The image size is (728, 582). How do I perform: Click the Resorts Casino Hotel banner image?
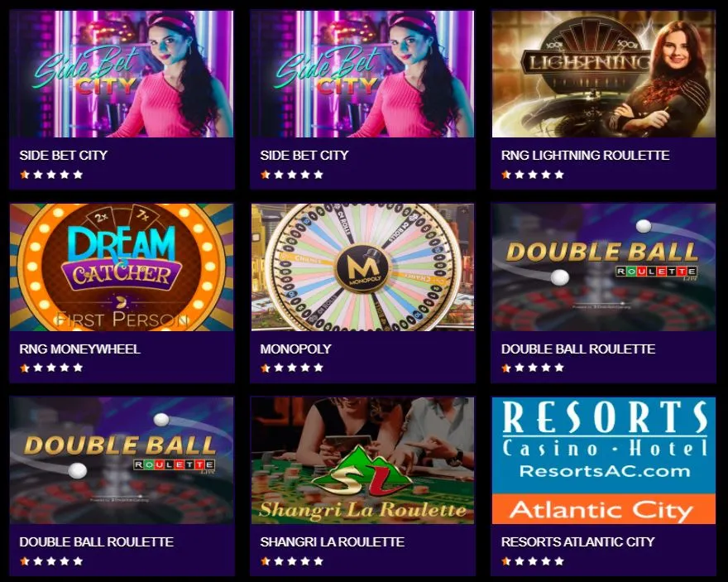tap(604, 460)
